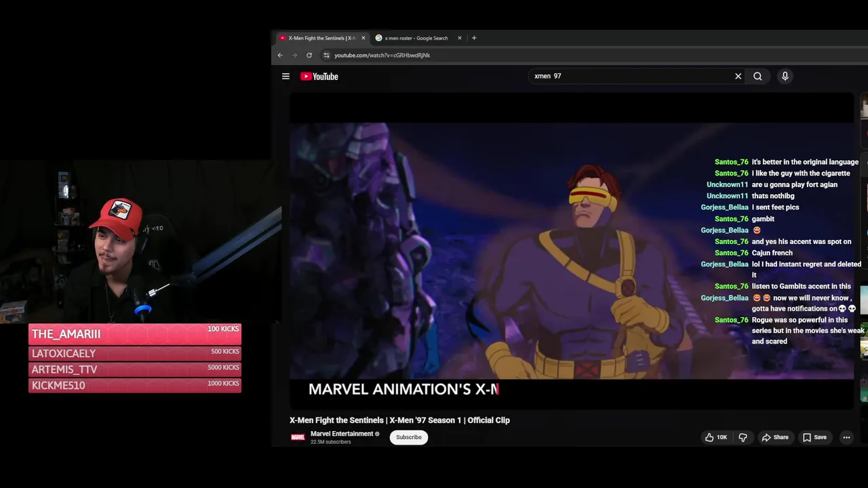Open the site info icon in address bar
This screenshot has height=488, width=868.
tap(326, 55)
